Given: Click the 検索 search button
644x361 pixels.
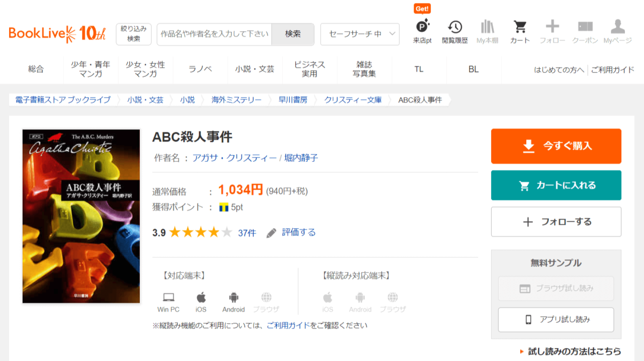Looking at the screenshot, I should pos(293,34).
